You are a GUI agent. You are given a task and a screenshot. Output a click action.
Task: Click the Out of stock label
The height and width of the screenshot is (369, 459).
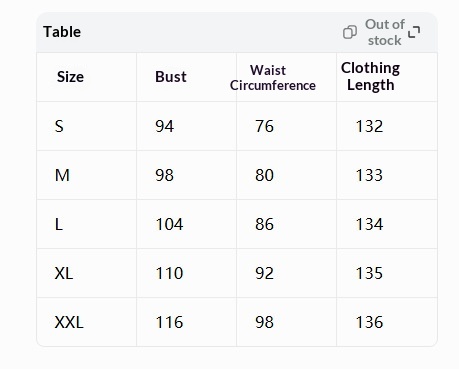[385, 32]
